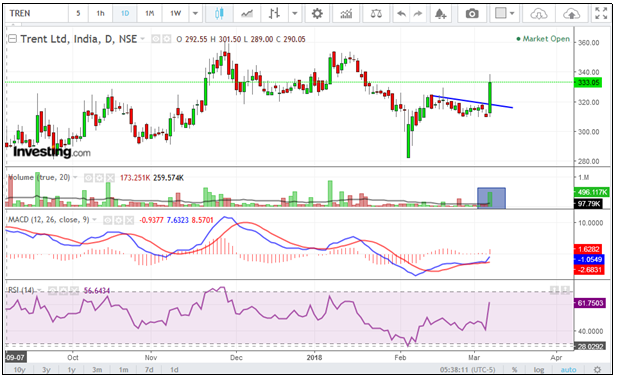Viewport: 617px width, 381px height.
Task: Toggle auto scale button
Action: (568, 370)
